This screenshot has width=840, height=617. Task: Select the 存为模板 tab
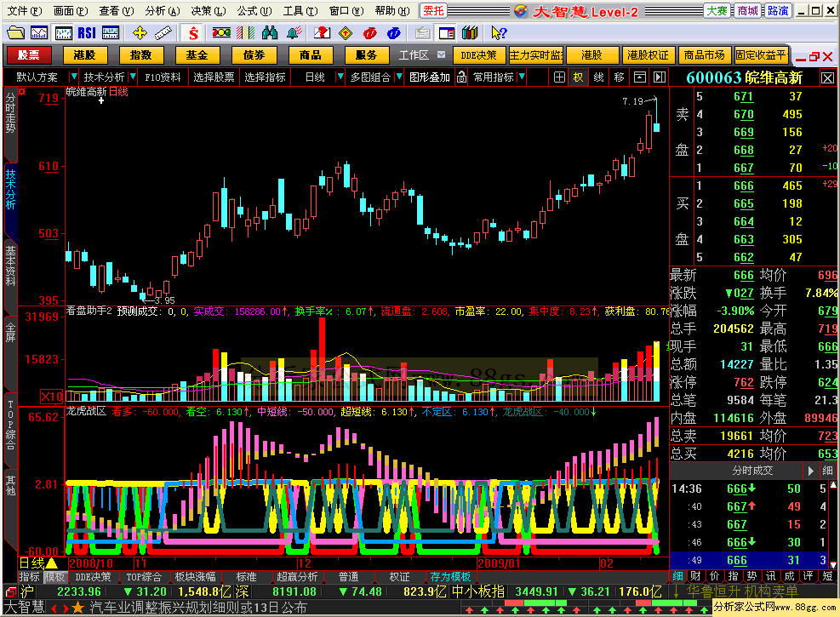coord(450,577)
